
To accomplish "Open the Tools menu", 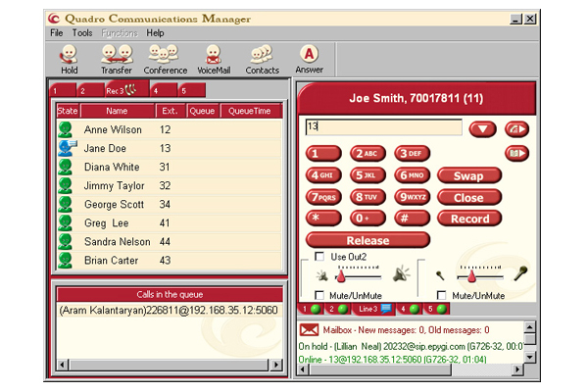I will coord(82,33).
